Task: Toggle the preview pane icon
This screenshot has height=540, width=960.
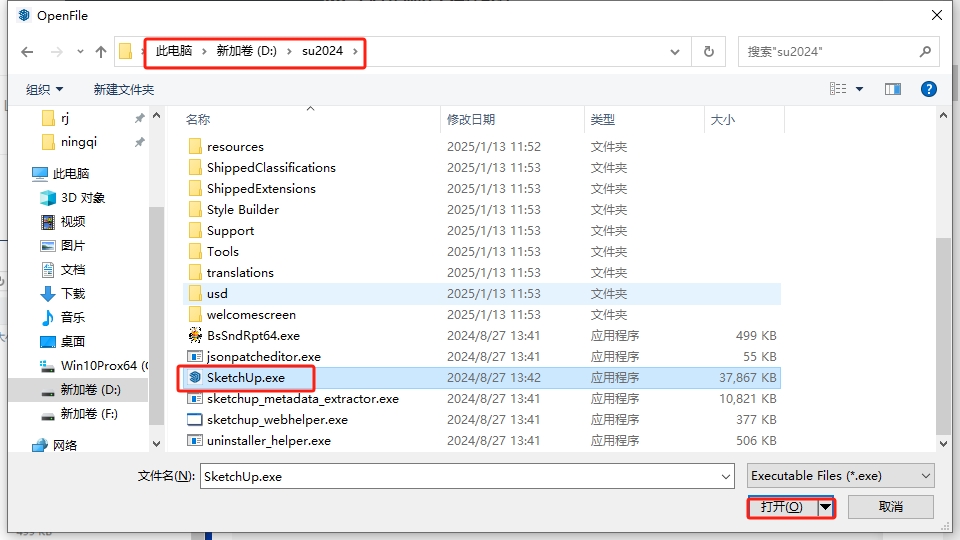Action: (893, 89)
